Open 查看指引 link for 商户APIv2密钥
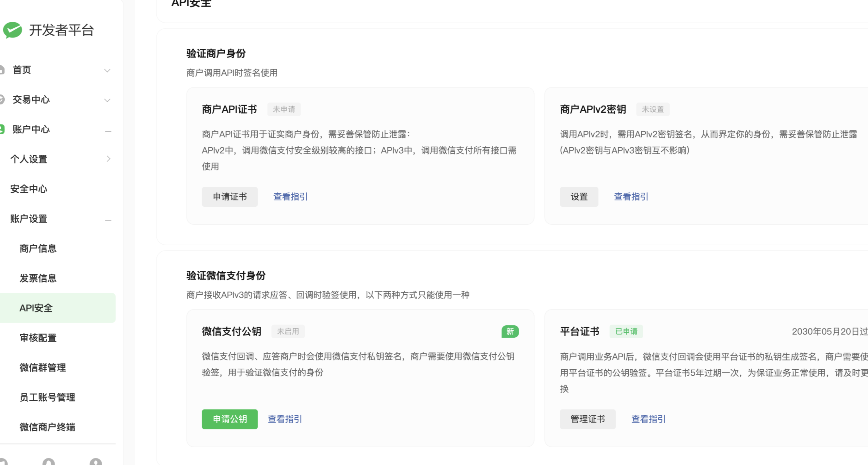 (x=631, y=197)
